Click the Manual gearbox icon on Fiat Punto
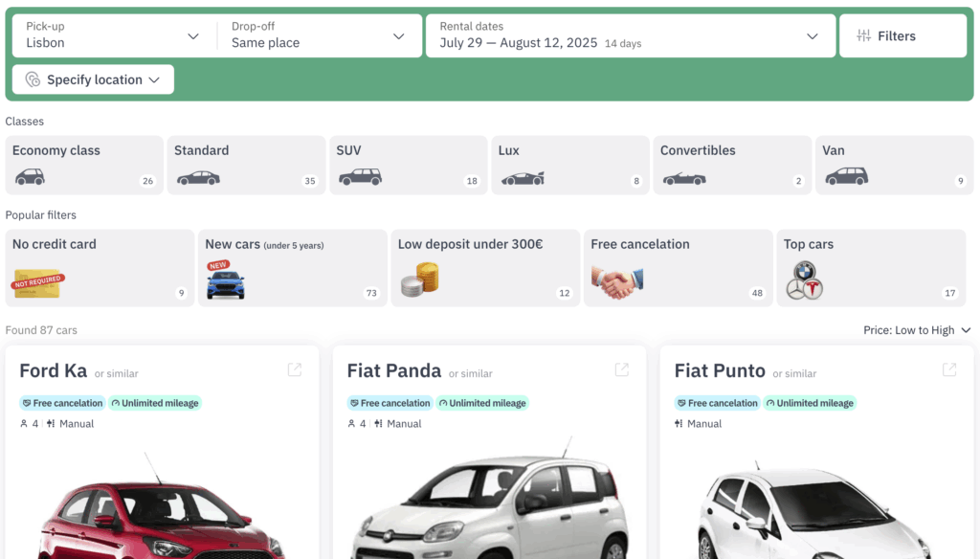Image resolution: width=980 pixels, height=559 pixels. (x=679, y=423)
